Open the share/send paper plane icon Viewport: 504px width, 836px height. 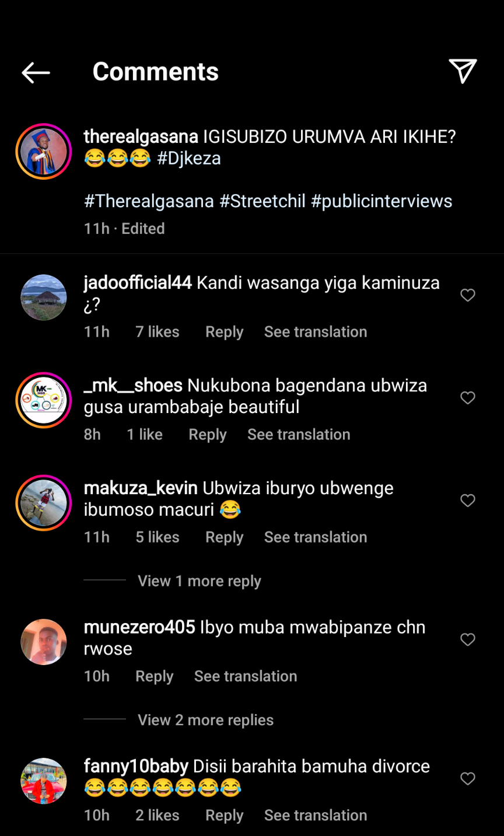point(463,71)
